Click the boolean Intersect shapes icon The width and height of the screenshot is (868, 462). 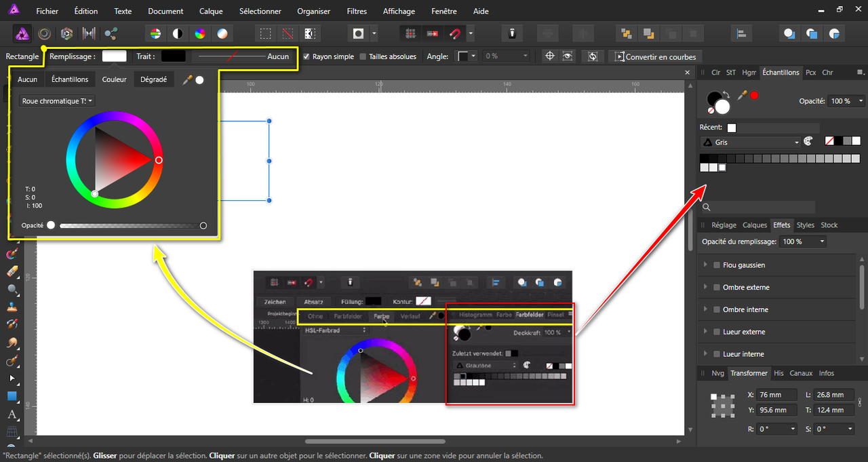click(x=834, y=33)
